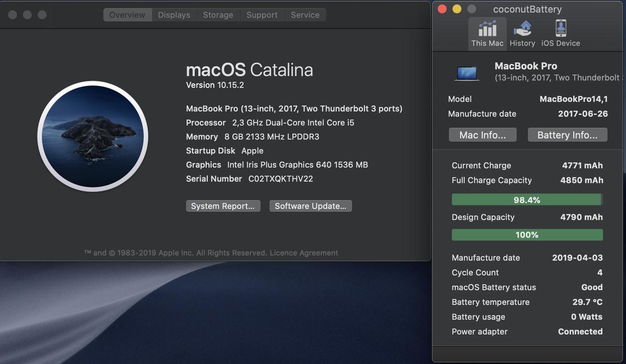The height and width of the screenshot is (364, 626).
Task: Click battery temperature 29.7 °C
Action: (x=587, y=302)
